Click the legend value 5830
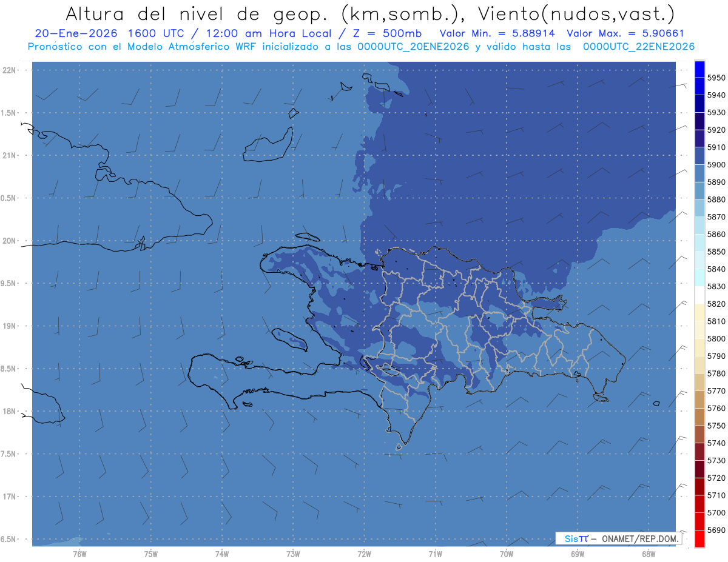 pyautogui.click(x=716, y=286)
